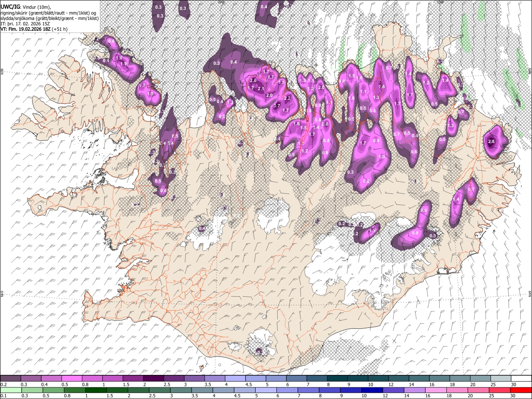This screenshot has height=399, width=532.
Task: Click the 2.8 snowfall value on the map
Action: tap(491, 142)
